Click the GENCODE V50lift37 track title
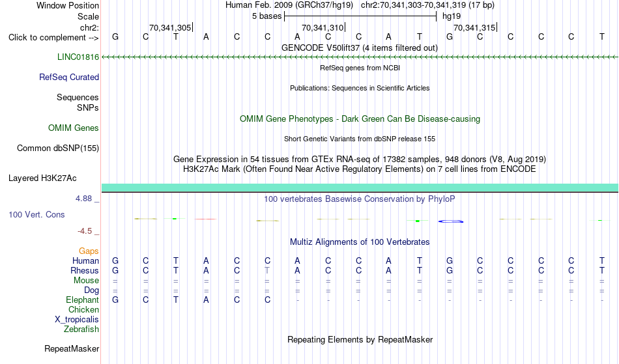 (360, 48)
